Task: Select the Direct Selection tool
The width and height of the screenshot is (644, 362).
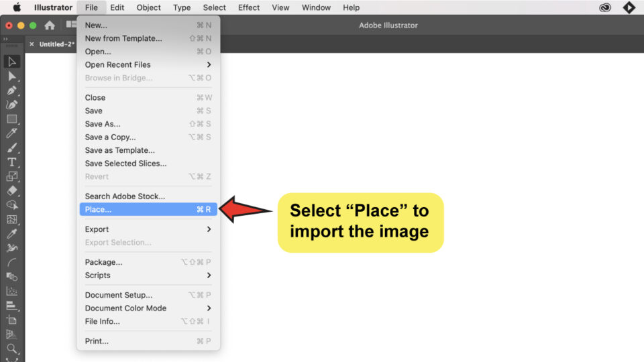Action: pyautogui.click(x=11, y=76)
